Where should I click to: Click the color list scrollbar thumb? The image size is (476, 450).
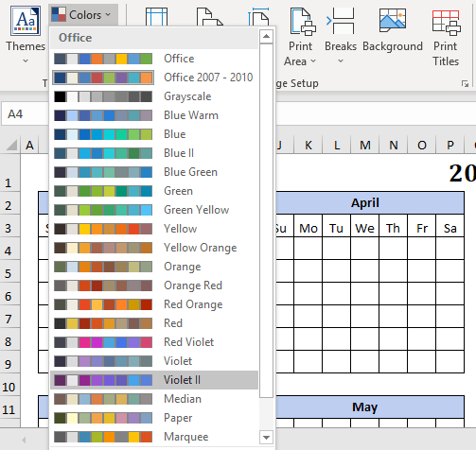(266, 220)
